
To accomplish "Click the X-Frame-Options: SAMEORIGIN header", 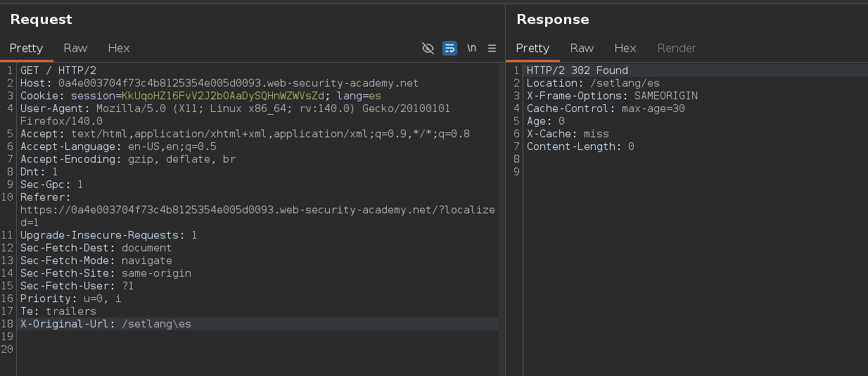I will [x=613, y=96].
